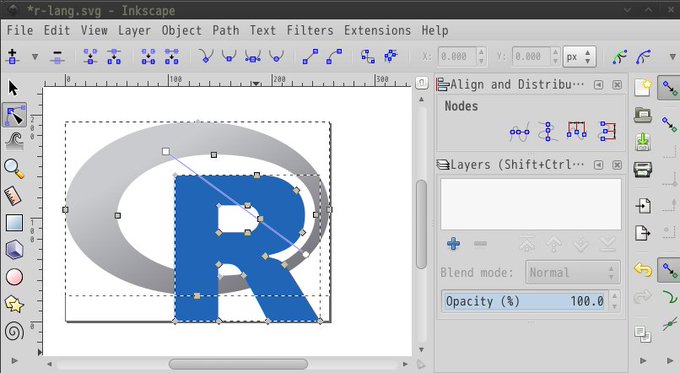Open the Blend mode Normal dropdown
Viewport: 680px width, 373px height.
coord(572,272)
